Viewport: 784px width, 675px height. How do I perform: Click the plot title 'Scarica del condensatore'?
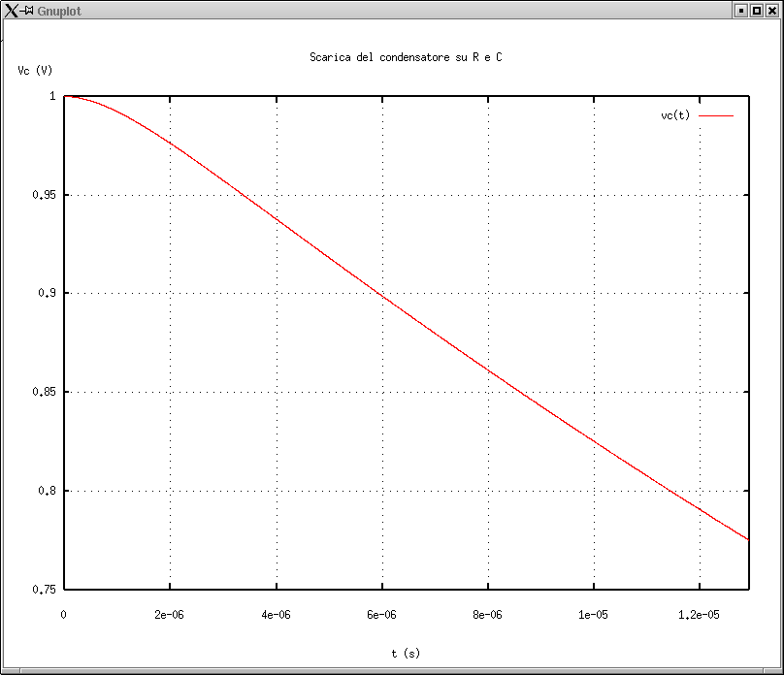tap(406, 57)
